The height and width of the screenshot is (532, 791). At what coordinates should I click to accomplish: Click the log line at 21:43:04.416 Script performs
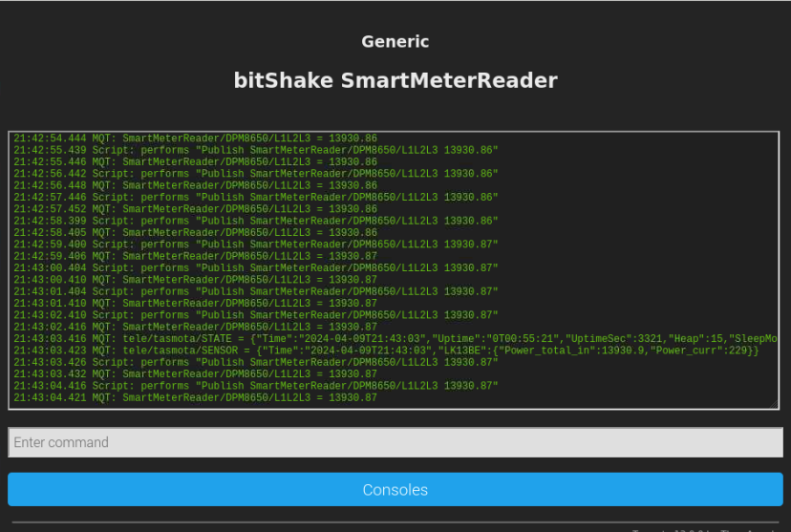[x=256, y=386]
